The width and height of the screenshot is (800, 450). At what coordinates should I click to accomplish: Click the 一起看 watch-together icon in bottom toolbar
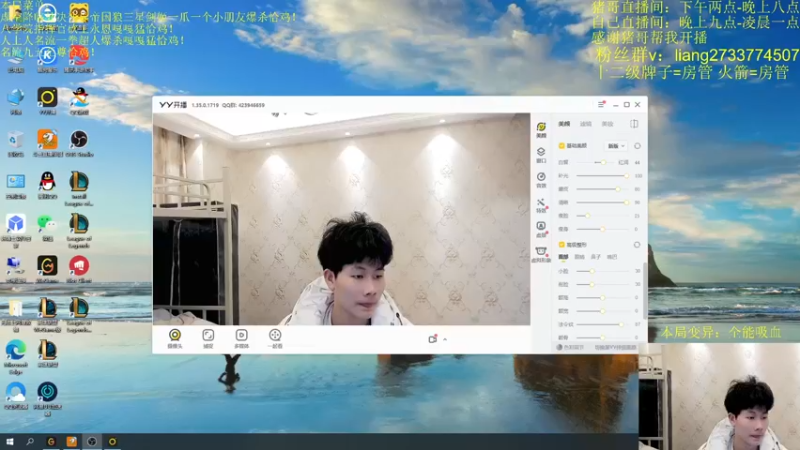coord(275,338)
